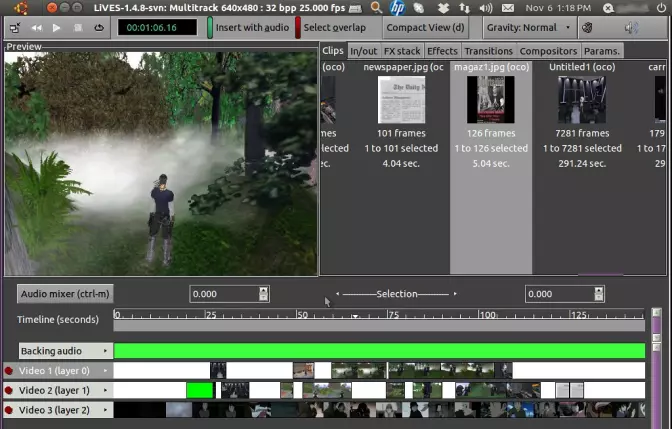
Task: Click the 100 second mark on timeline
Action: point(487,315)
